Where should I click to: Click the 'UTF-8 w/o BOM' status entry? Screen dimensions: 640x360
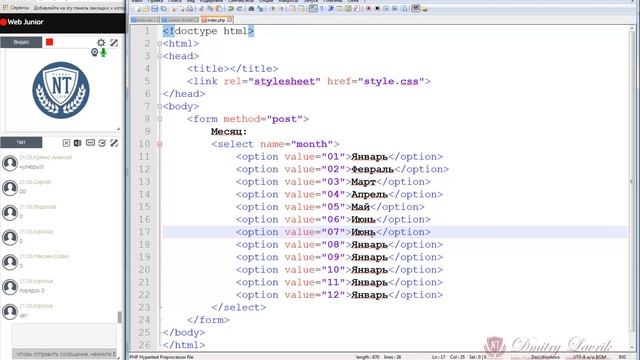point(589,357)
